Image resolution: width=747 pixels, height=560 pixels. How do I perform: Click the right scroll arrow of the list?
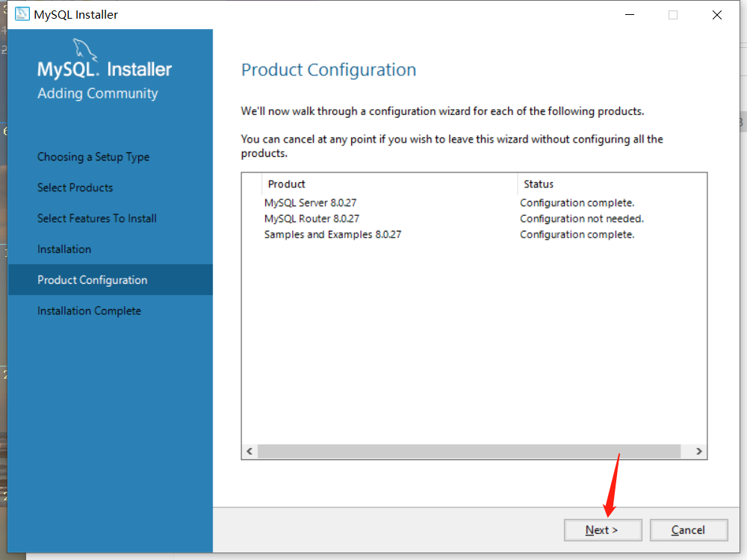pos(698,451)
